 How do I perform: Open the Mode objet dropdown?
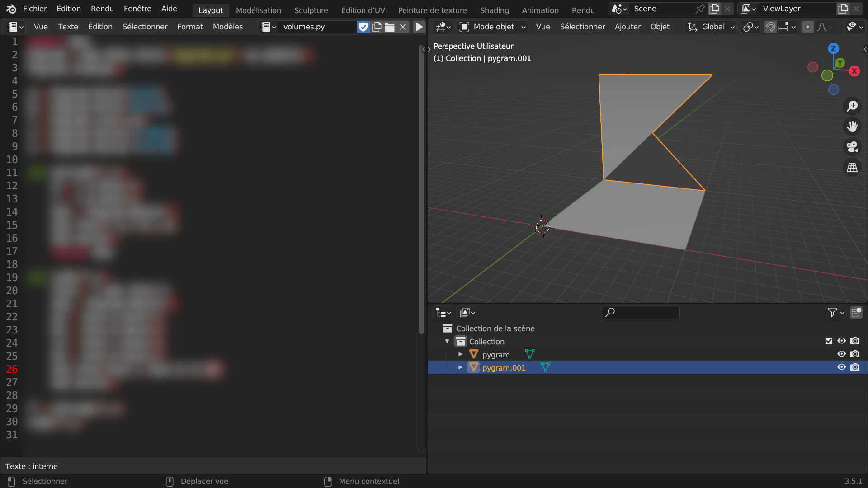[x=493, y=27]
